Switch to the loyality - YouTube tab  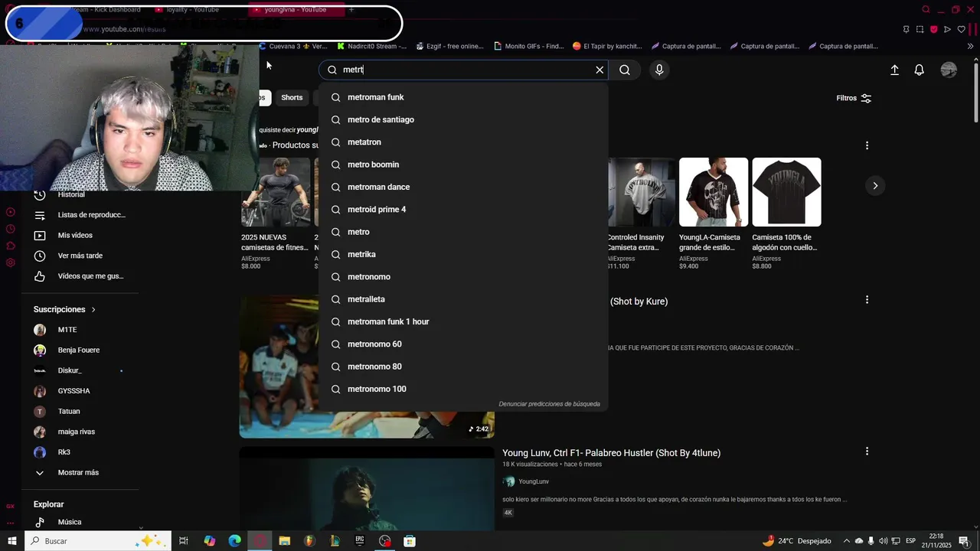192,10
